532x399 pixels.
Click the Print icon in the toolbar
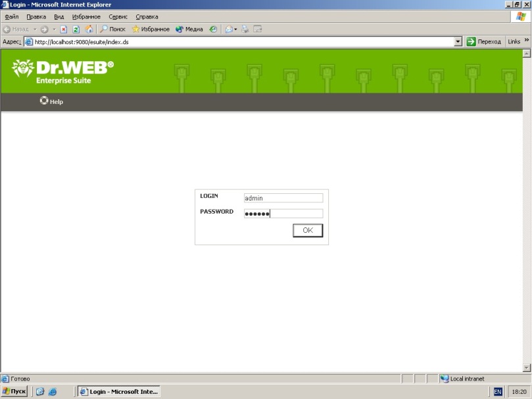coord(245,29)
